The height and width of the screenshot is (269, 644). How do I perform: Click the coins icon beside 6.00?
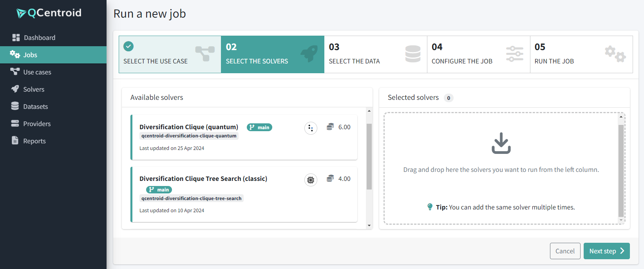330,127
